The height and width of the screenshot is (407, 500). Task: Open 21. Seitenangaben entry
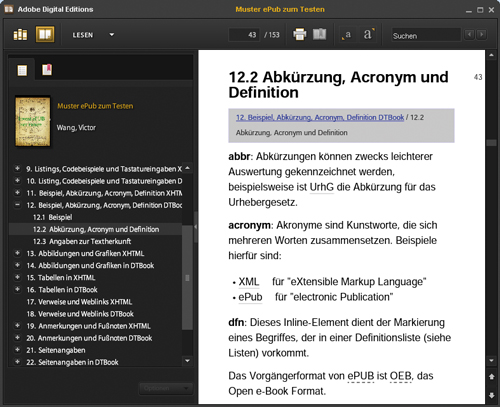[x=56, y=350]
